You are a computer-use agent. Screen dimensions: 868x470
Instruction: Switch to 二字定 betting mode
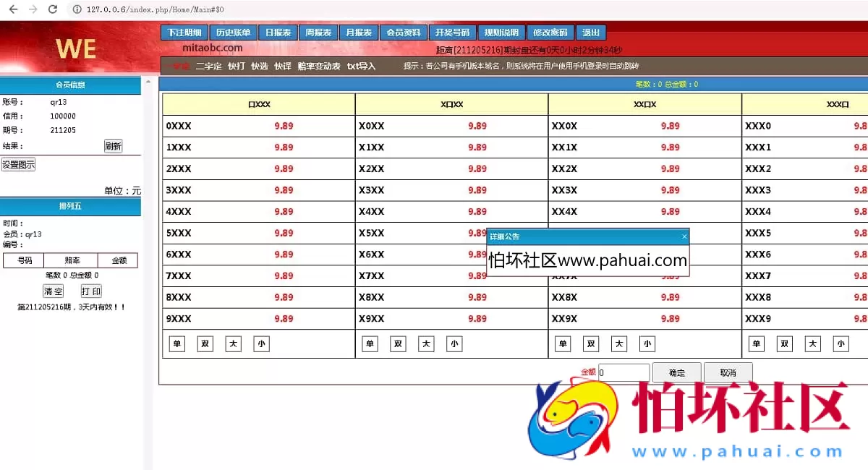[x=208, y=66]
